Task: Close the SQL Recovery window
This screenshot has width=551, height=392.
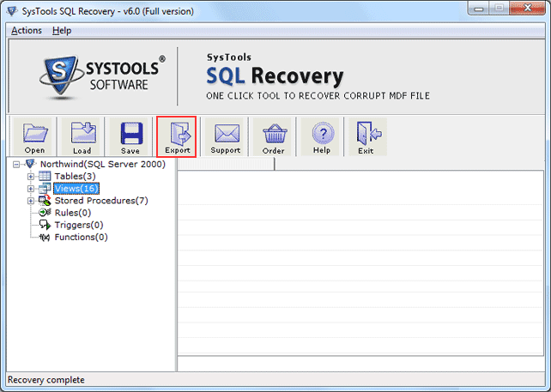Action: 527,9
